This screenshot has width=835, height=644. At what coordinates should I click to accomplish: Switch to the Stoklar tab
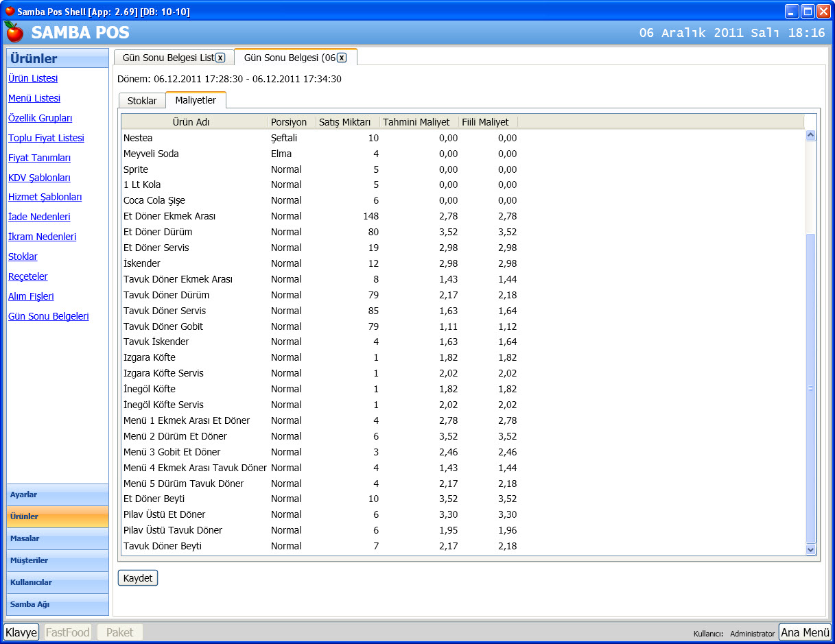142,101
